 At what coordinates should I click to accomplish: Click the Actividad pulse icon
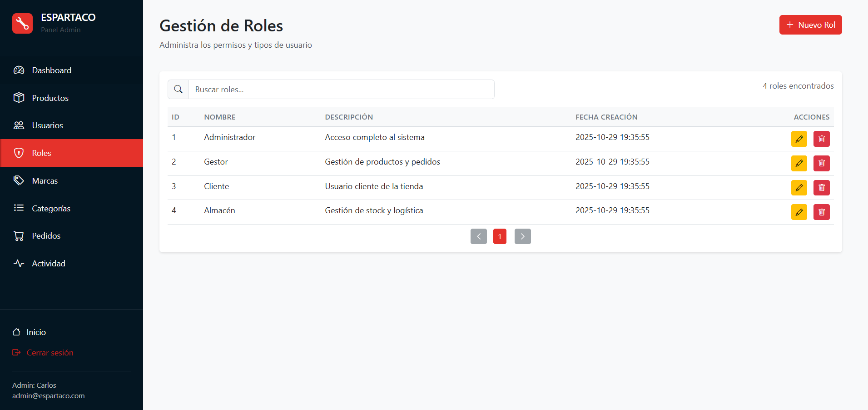(x=19, y=263)
